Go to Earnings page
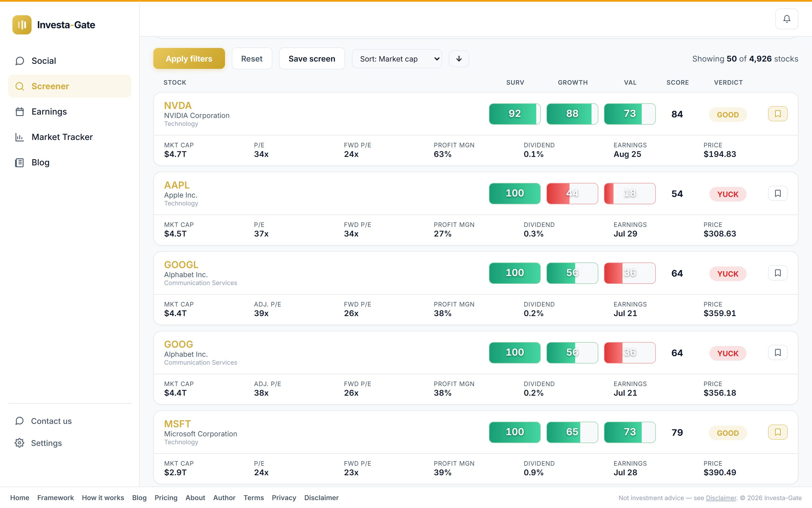Image resolution: width=812 pixels, height=508 pixels. click(x=69, y=111)
